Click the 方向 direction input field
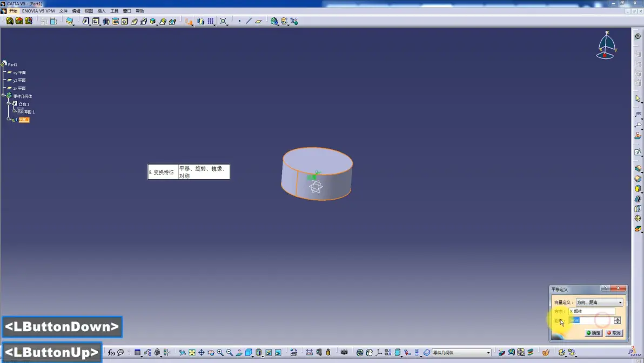Screen dimensions: 644x363 coord(592,311)
